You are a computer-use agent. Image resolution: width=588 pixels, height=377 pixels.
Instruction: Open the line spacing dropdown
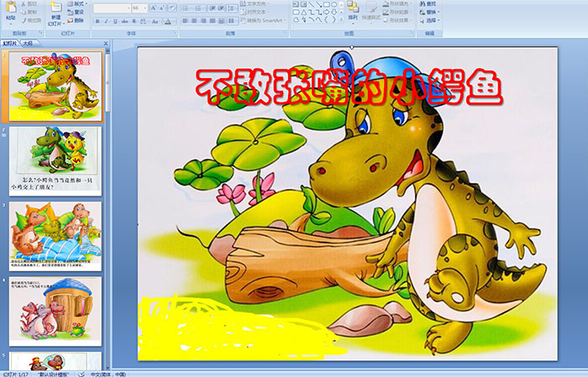[232, 8]
